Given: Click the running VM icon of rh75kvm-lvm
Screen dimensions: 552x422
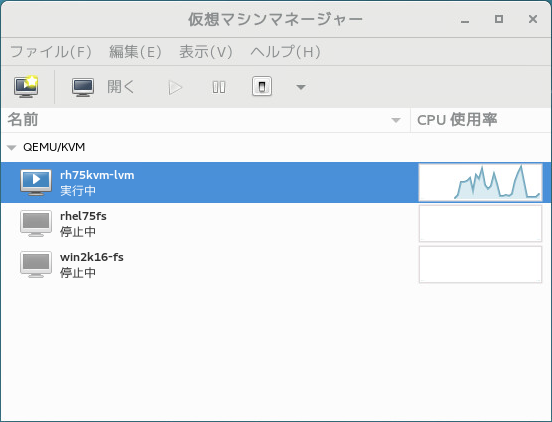Looking at the screenshot, I should [36, 182].
